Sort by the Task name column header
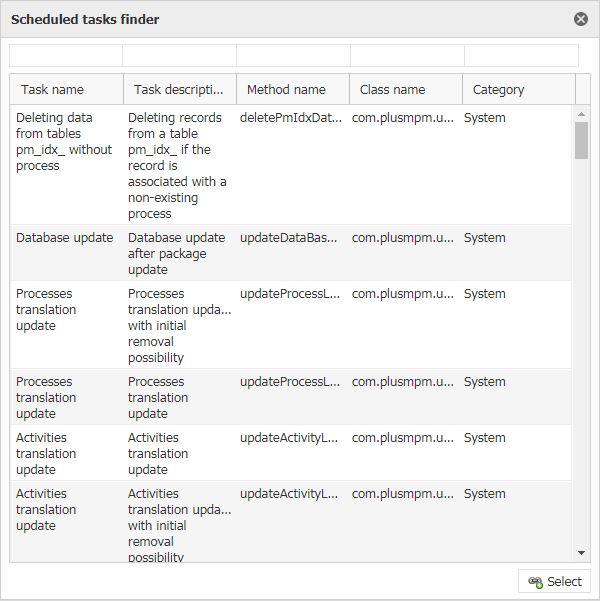The image size is (600, 601). [67, 89]
